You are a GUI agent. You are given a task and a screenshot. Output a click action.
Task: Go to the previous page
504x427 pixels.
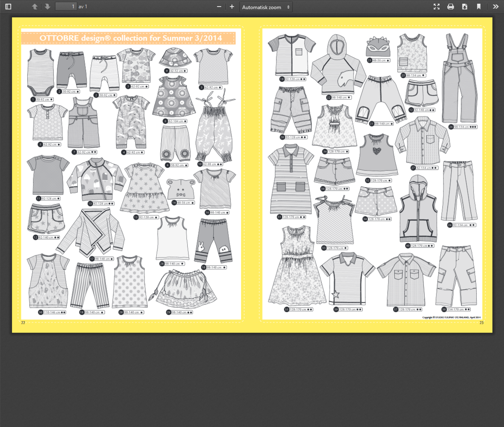pos(35,7)
